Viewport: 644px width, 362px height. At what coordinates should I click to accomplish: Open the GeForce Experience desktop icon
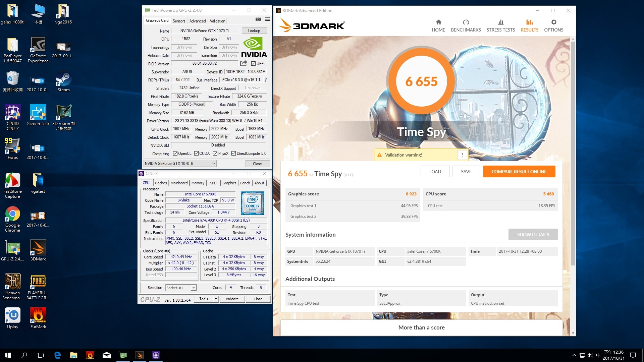(38, 50)
